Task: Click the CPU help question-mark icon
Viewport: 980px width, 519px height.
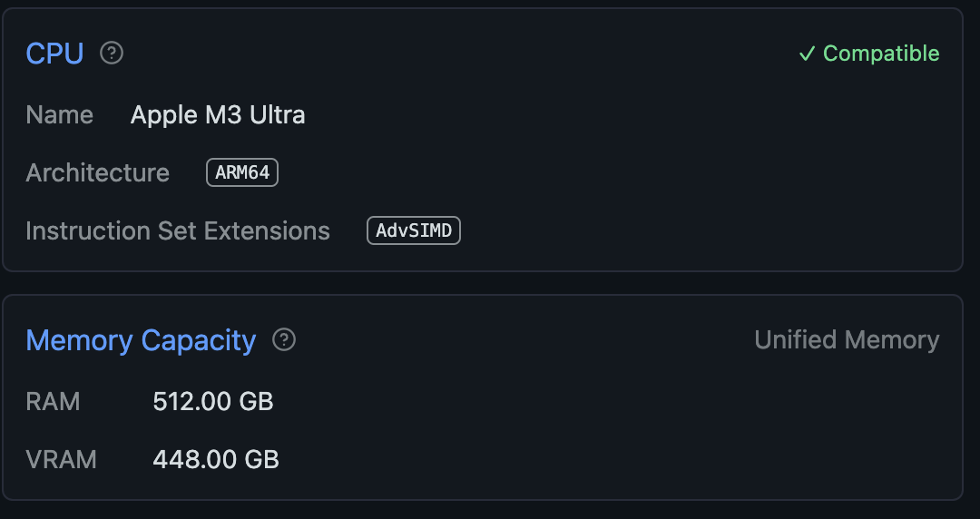Action: click(112, 54)
